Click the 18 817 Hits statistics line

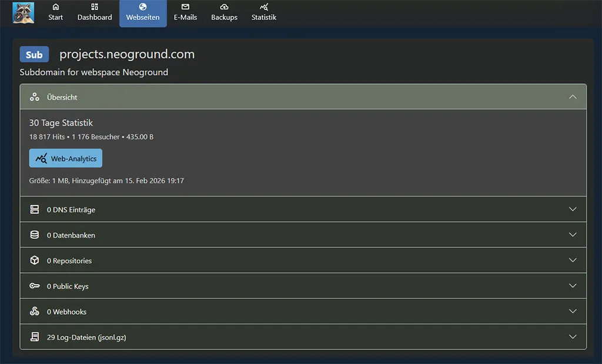click(x=91, y=137)
